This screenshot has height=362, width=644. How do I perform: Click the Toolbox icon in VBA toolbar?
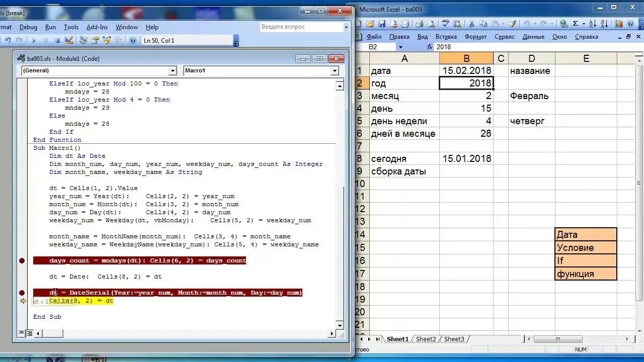click(119, 40)
